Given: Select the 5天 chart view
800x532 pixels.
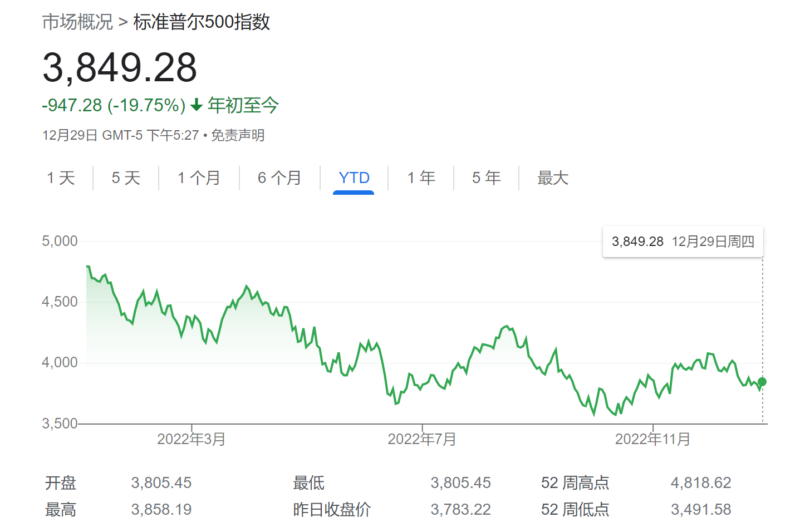Looking at the screenshot, I should click(125, 178).
